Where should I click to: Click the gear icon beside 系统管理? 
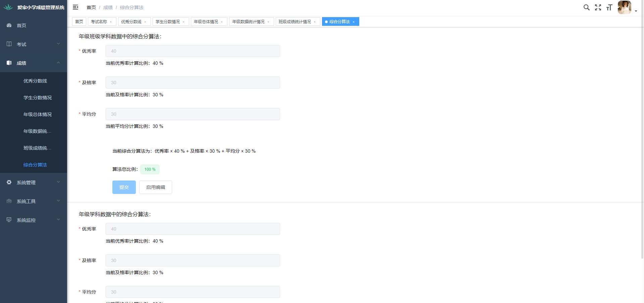tap(9, 182)
